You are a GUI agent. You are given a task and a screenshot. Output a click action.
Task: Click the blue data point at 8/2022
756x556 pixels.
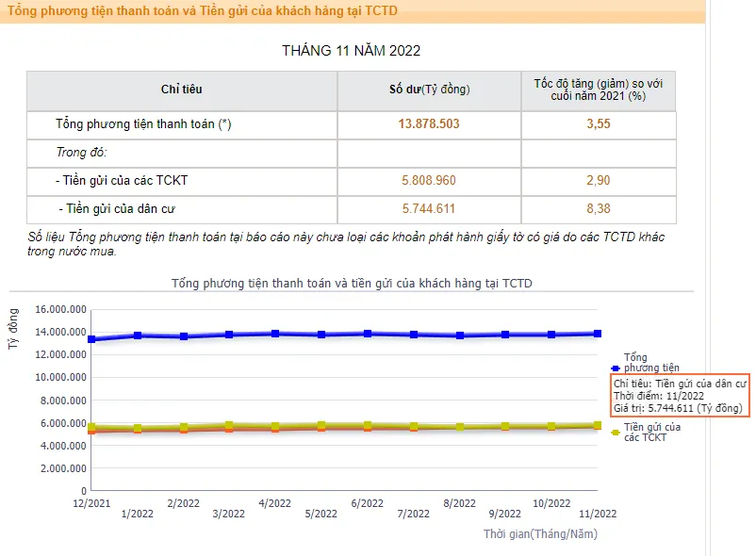(x=460, y=335)
